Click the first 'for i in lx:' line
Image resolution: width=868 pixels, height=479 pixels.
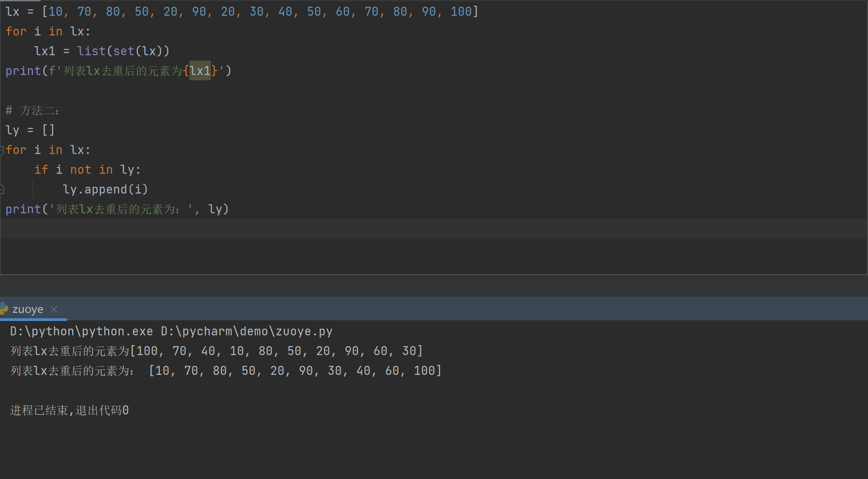click(x=48, y=31)
